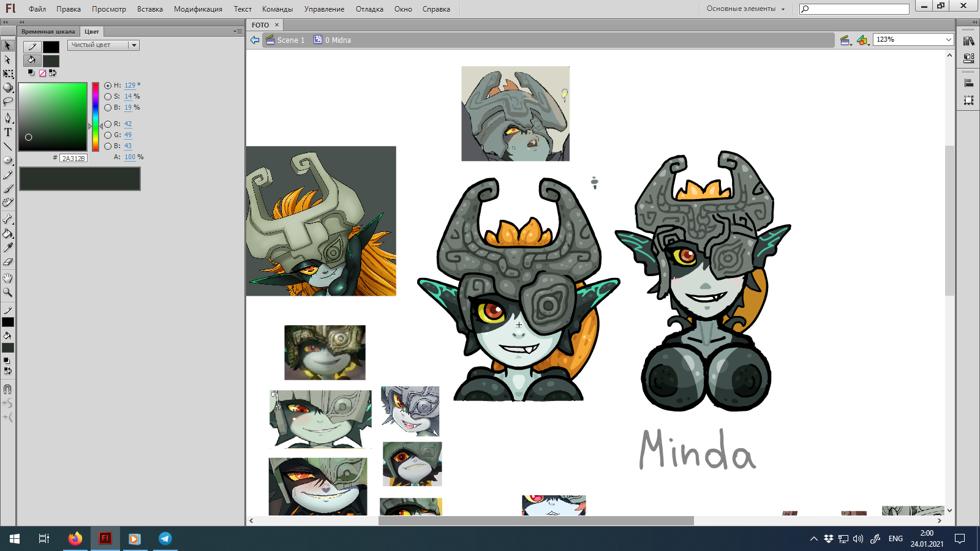Open the Окно menu

coord(403,9)
